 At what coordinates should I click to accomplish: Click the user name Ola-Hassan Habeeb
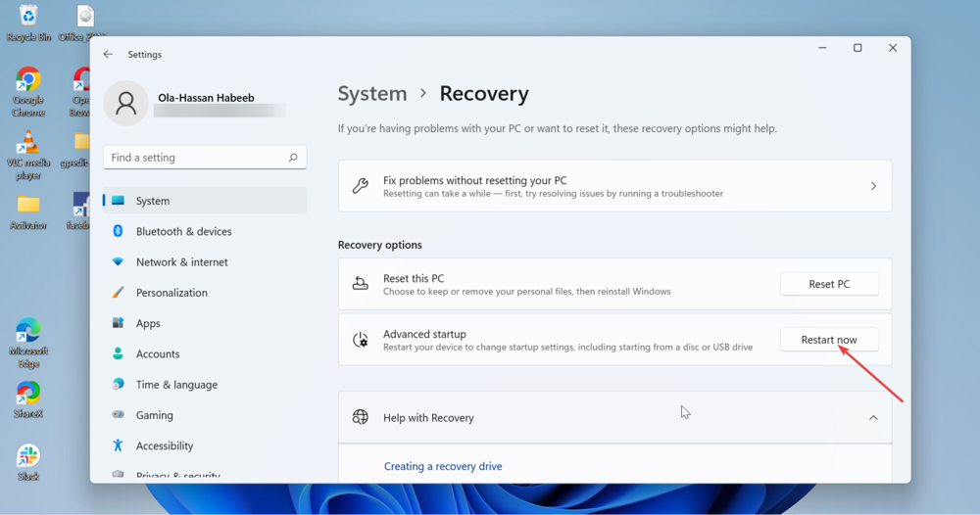tap(206, 97)
